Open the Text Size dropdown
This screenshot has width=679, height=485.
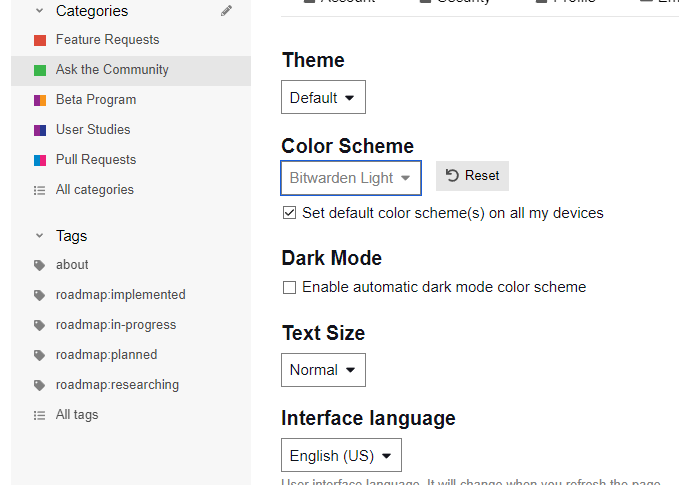click(323, 370)
